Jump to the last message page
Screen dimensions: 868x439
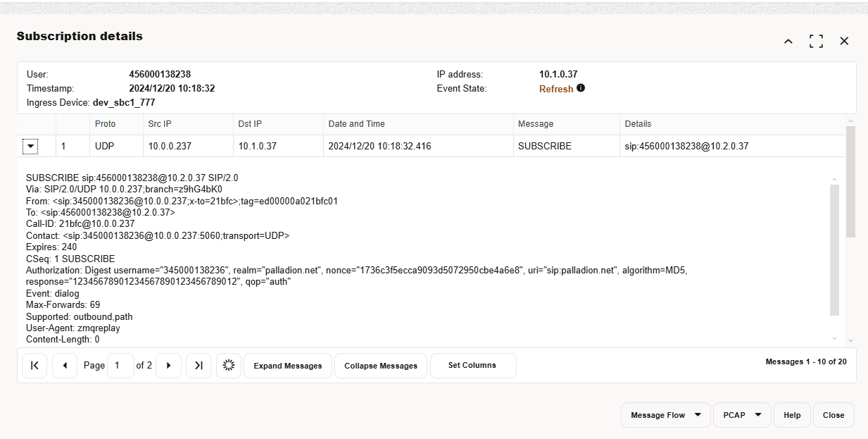[x=198, y=365]
